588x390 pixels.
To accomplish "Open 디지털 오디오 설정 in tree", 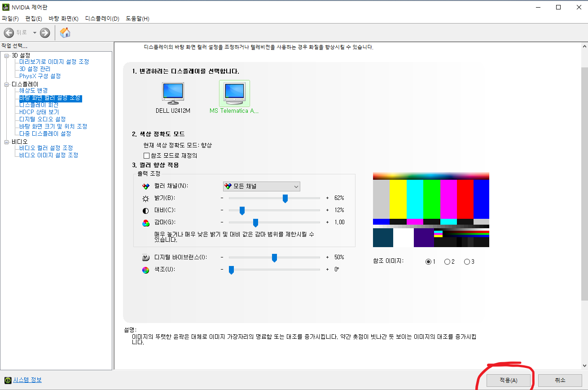I will point(43,119).
